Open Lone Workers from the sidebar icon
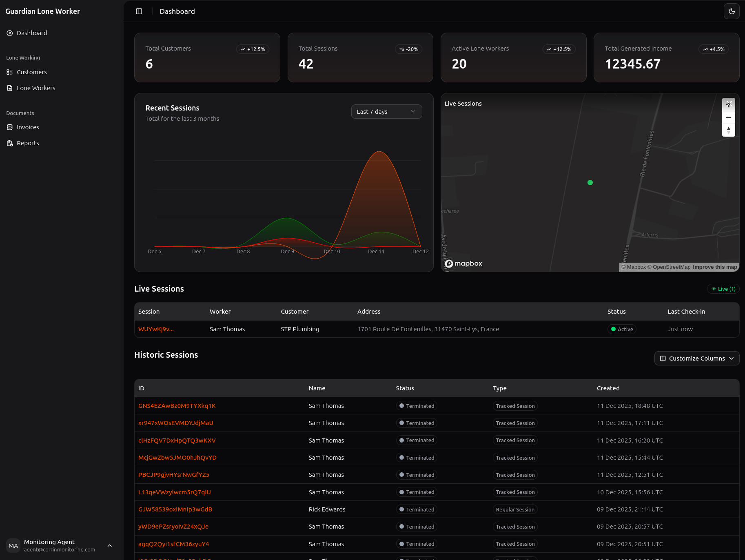The image size is (745, 560). pos(9,88)
